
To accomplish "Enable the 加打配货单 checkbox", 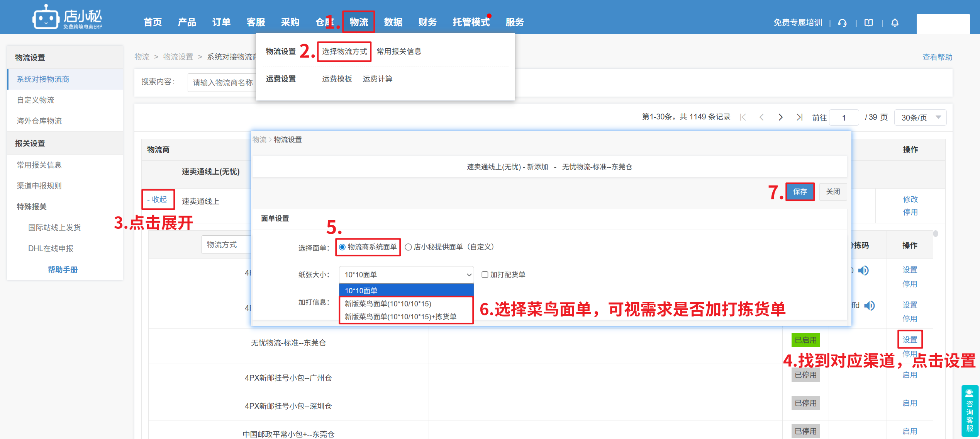I will [485, 274].
